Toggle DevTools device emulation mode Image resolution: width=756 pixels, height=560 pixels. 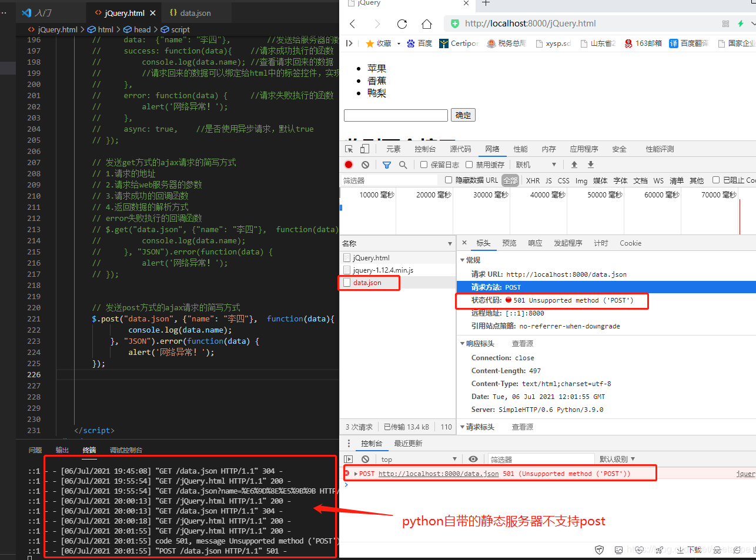(364, 149)
